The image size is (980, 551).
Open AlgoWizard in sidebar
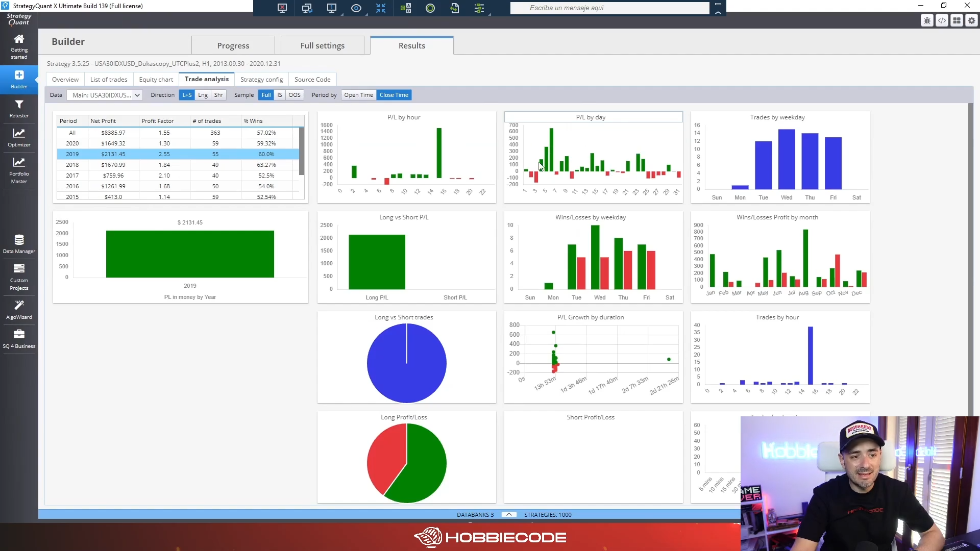pos(19,310)
